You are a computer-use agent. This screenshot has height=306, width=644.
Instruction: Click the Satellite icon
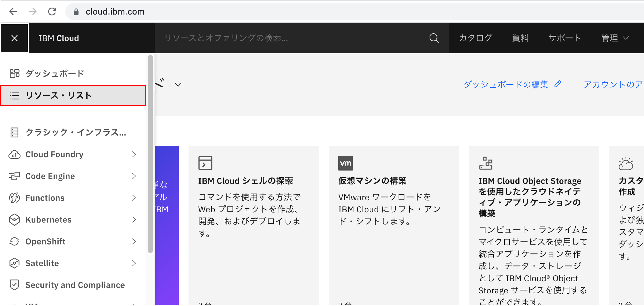[15, 263]
